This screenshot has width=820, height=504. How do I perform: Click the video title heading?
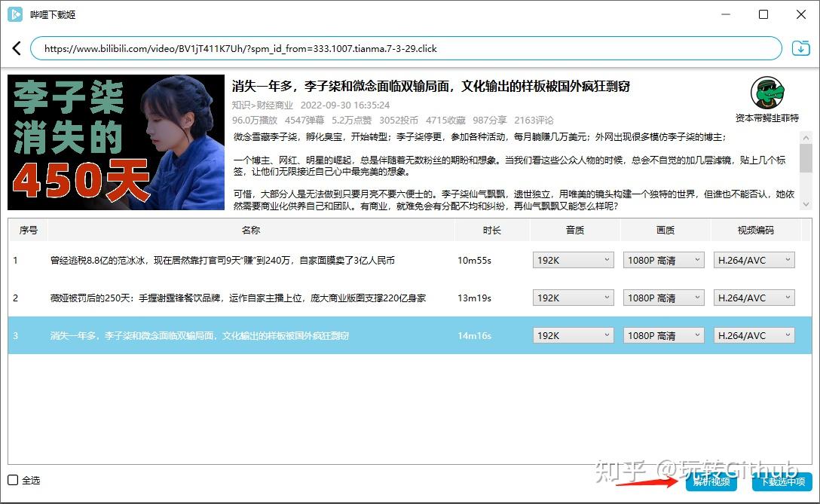[431, 87]
